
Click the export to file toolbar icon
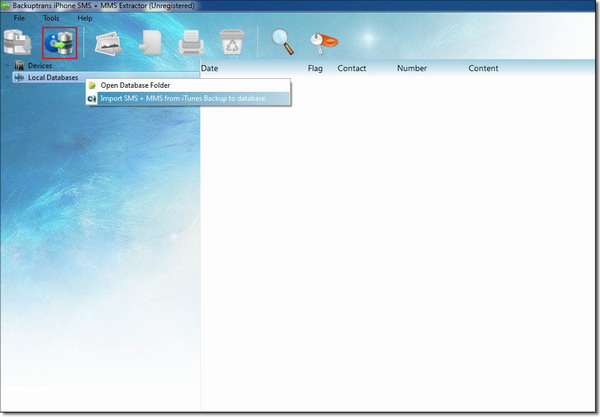coord(150,42)
